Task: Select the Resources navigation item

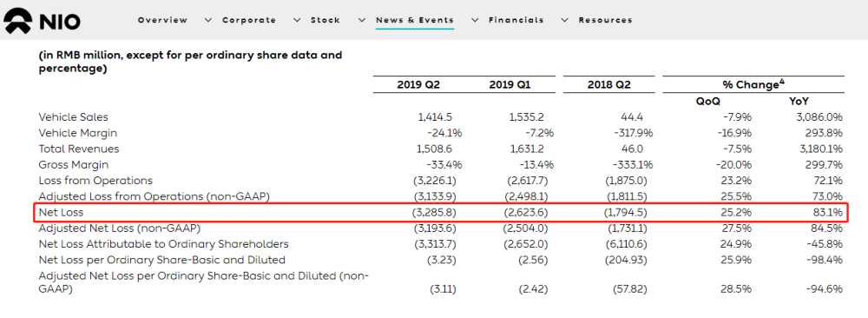Action: tap(606, 20)
